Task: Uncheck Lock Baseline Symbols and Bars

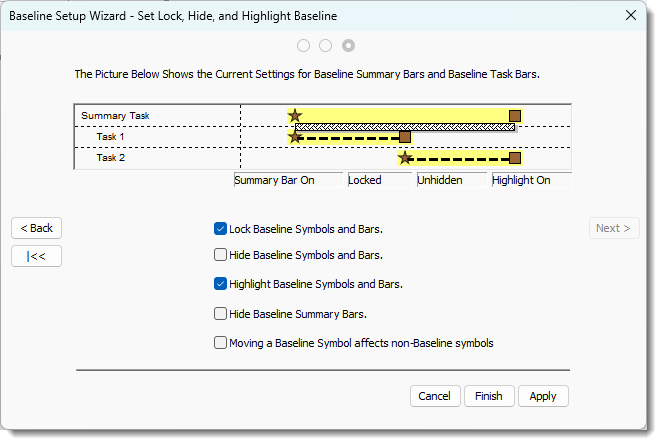Action: pyautogui.click(x=221, y=229)
